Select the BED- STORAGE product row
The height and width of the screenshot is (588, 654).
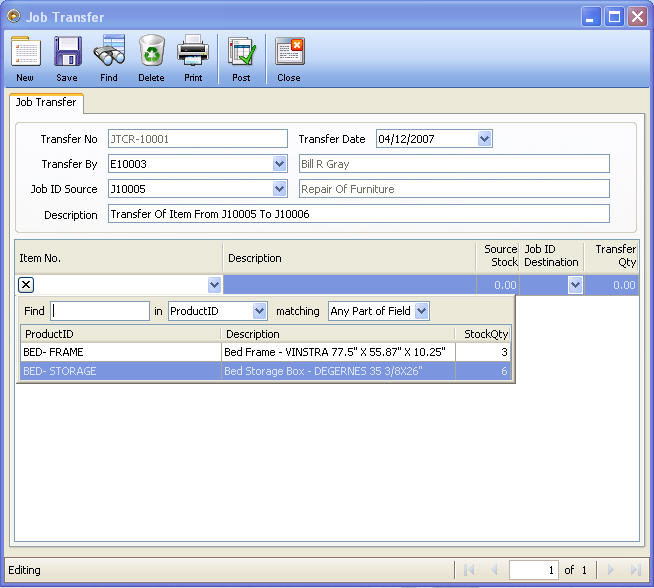266,371
